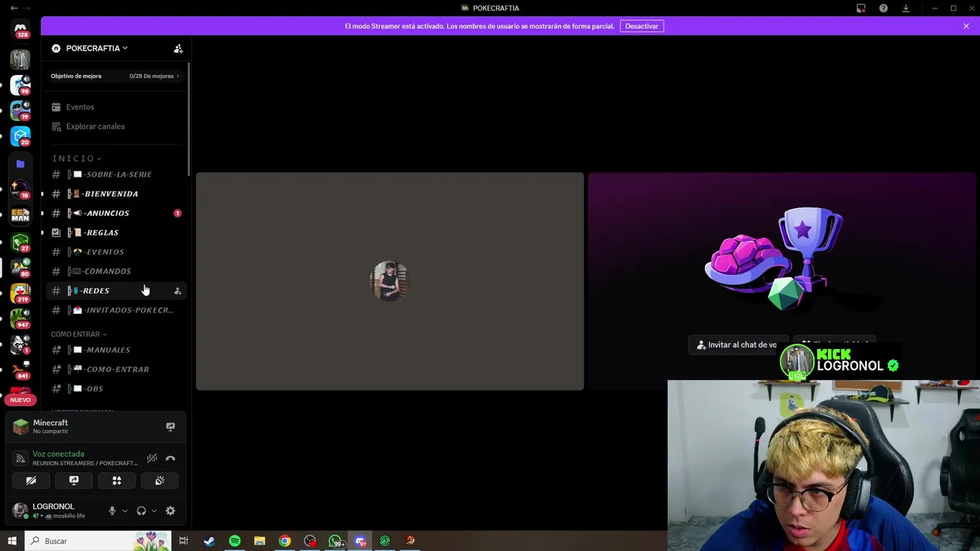The height and width of the screenshot is (551, 980).
Task: Open Explorar canales
Action: click(116, 126)
